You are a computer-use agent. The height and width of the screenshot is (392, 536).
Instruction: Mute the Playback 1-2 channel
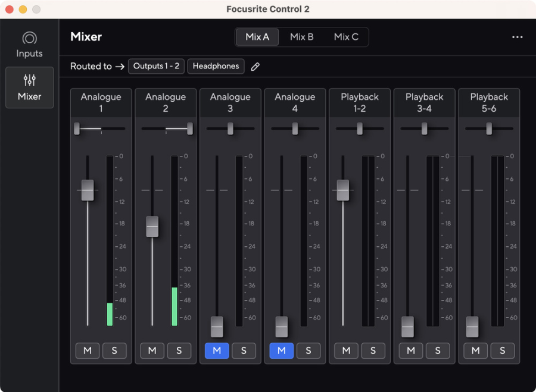[x=346, y=351]
